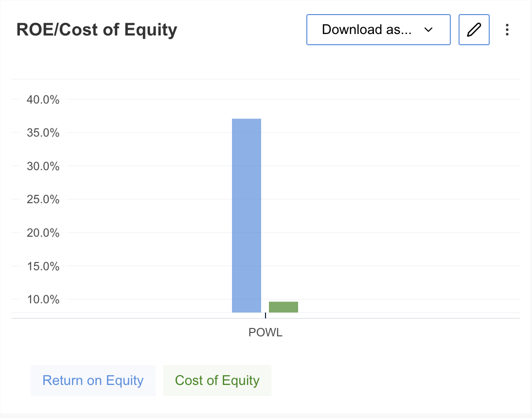532x418 pixels.
Task: Click the 35.0% axis label
Action: coord(43,133)
